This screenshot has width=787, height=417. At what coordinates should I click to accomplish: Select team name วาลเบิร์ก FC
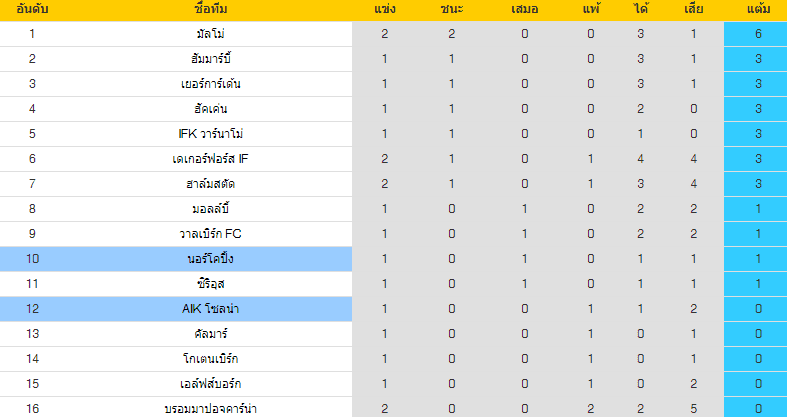pyautogui.click(x=211, y=234)
